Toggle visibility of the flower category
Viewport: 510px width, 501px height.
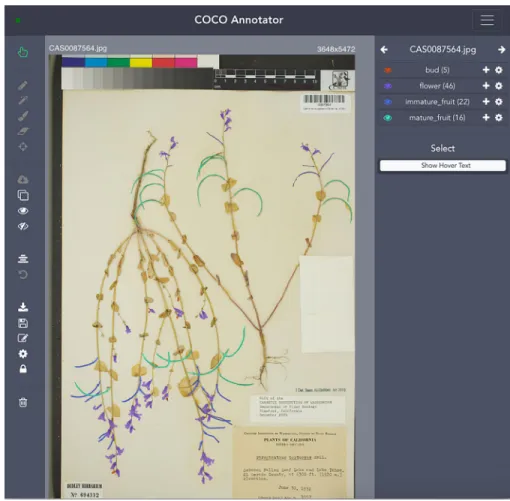point(387,86)
